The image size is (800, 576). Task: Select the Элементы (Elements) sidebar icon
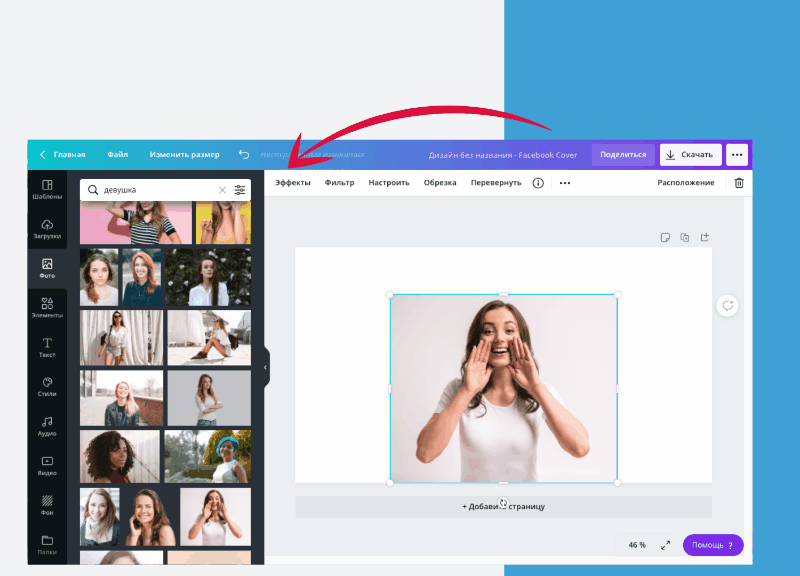[x=47, y=307]
